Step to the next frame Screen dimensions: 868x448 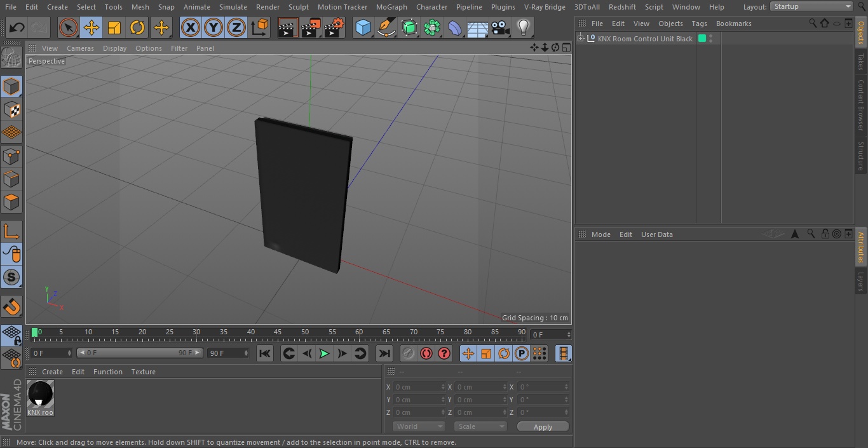342,353
